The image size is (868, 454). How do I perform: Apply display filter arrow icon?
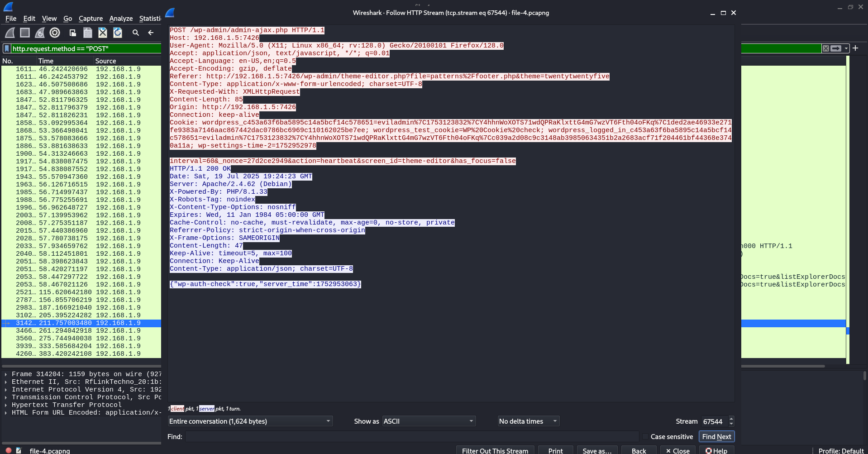pos(836,48)
